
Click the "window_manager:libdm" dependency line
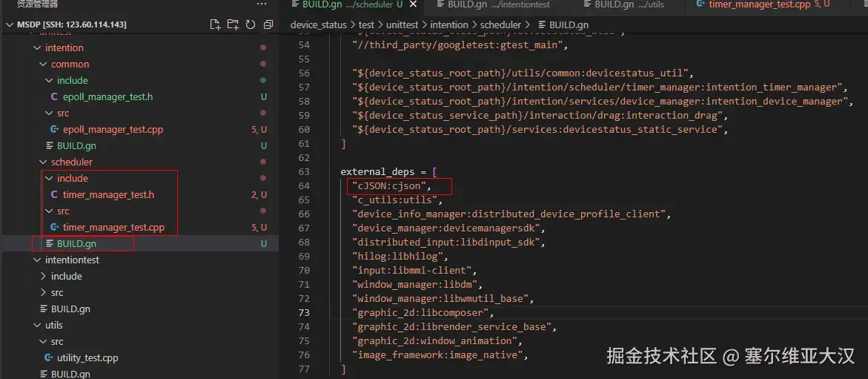tap(417, 285)
